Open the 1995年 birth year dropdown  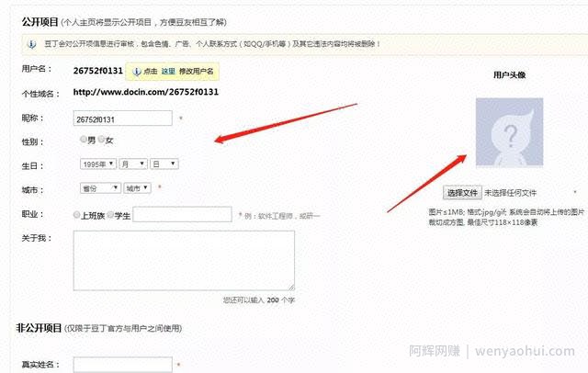(x=98, y=164)
